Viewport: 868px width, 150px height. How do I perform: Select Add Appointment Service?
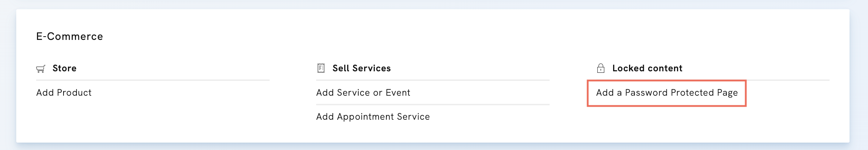pos(373,117)
